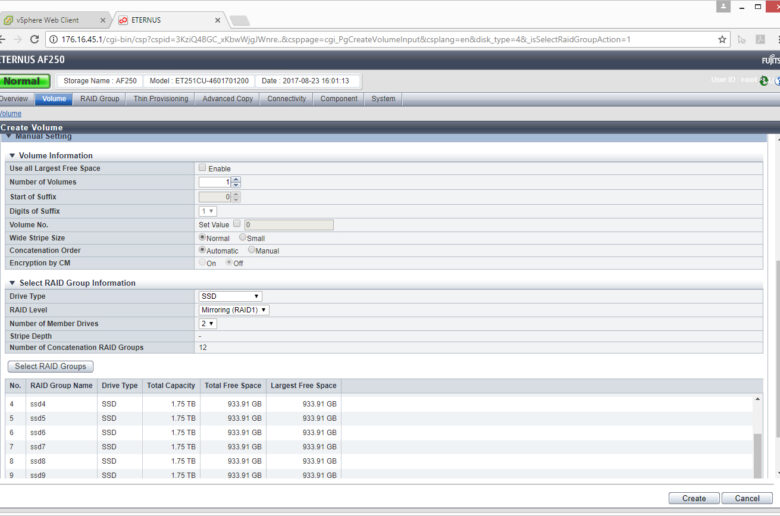Collapse Select RAID Group Information section
Image resolution: width=780 pixels, height=516 pixels.
point(12,283)
